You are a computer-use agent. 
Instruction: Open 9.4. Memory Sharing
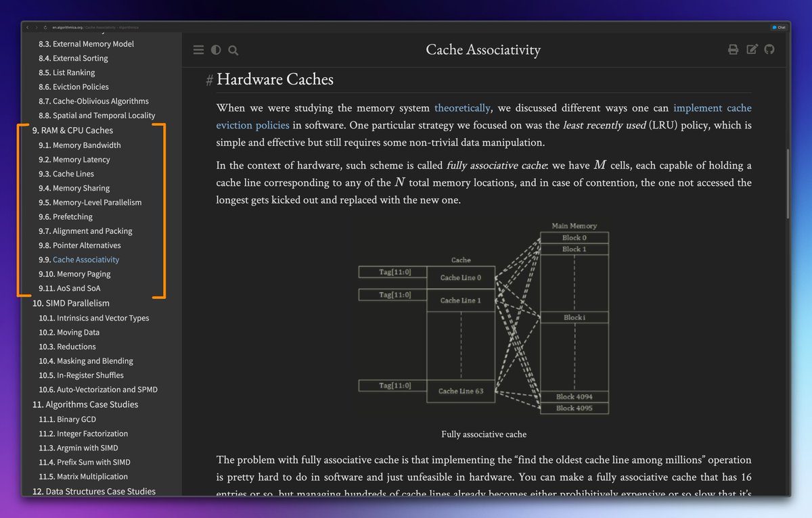click(x=74, y=188)
